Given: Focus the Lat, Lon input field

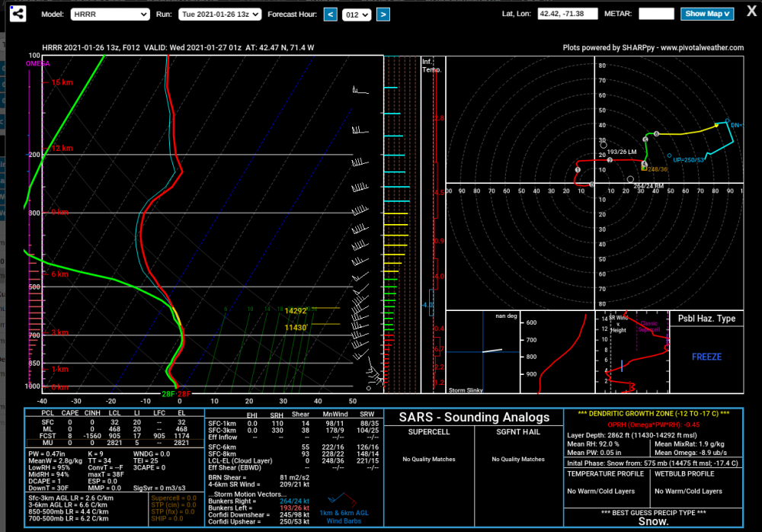Looking at the screenshot, I should (x=567, y=14).
